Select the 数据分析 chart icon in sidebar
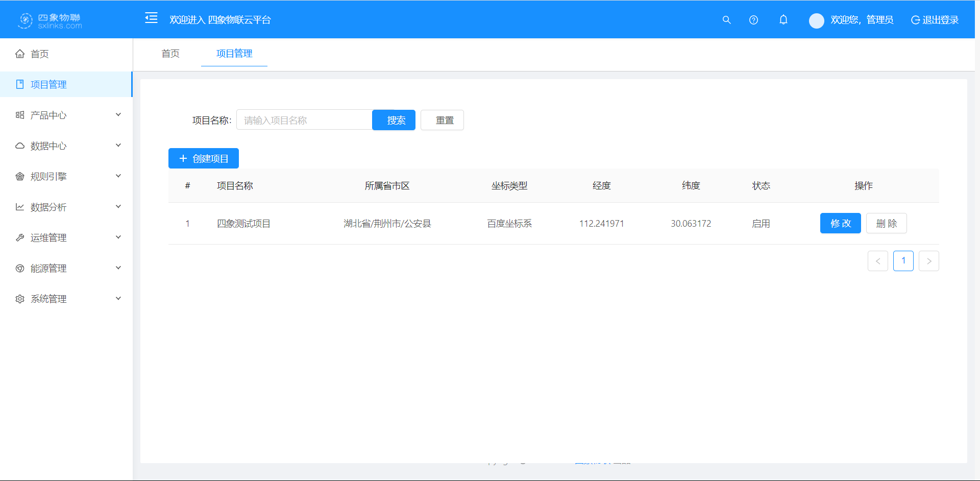The width and height of the screenshot is (980, 481). pyautogui.click(x=19, y=207)
